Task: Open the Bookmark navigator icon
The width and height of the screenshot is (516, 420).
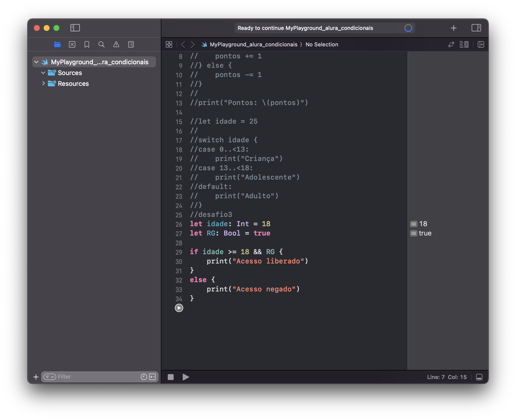Action: 87,44
